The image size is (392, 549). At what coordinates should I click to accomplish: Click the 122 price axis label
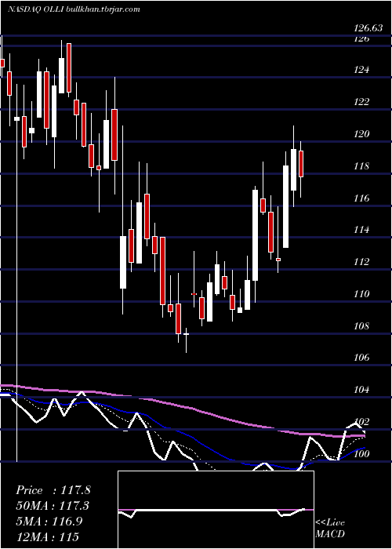click(x=361, y=102)
